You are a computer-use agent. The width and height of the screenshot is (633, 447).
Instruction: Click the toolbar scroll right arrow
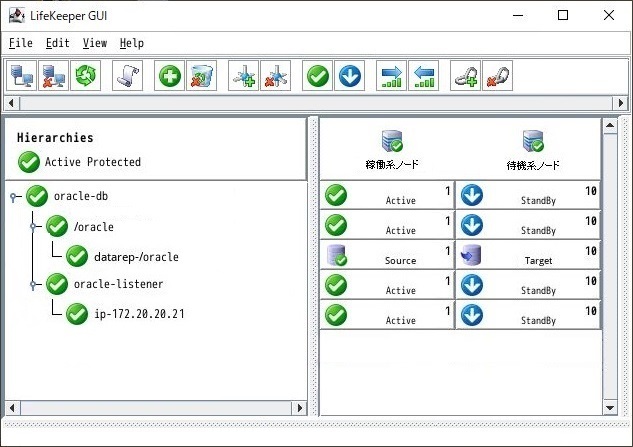coord(621,103)
